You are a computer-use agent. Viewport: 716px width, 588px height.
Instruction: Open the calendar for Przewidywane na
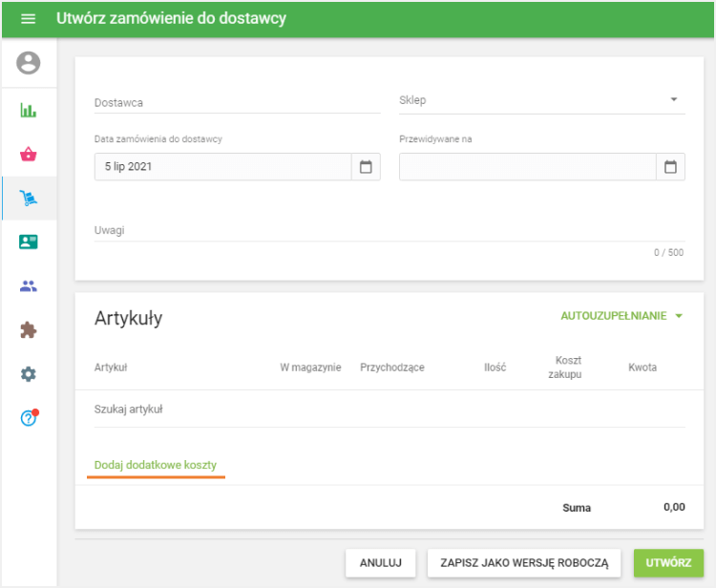(670, 167)
